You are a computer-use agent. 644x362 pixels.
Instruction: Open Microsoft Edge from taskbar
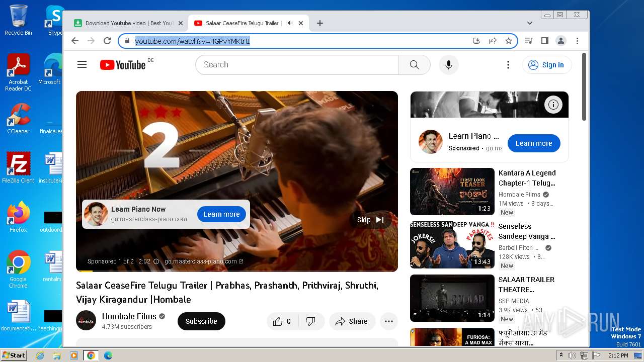click(x=108, y=355)
